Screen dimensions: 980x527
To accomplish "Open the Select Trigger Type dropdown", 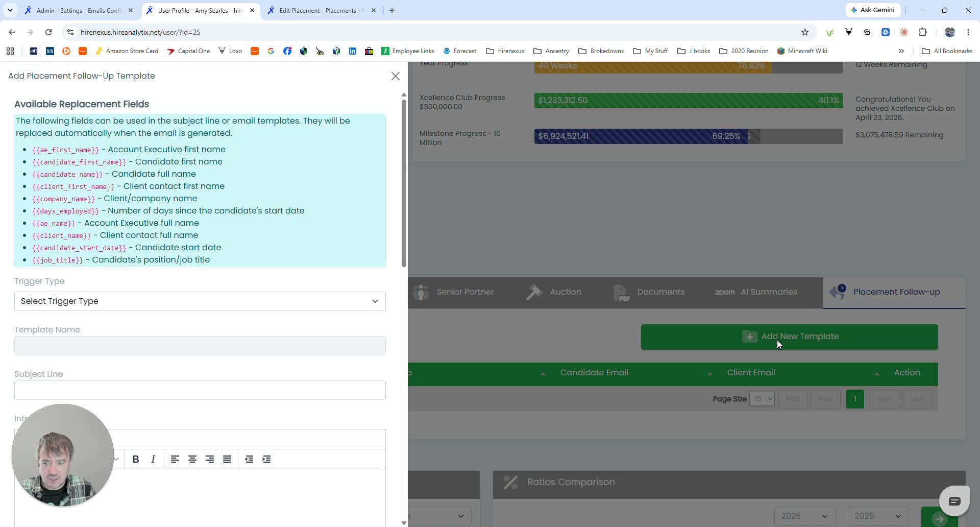I will [x=200, y=301].
